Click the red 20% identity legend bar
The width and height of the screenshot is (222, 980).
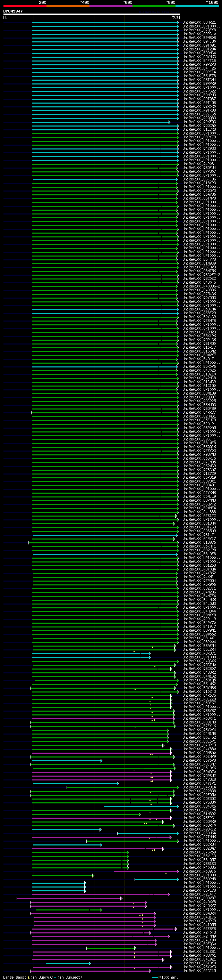coord(25,6)
